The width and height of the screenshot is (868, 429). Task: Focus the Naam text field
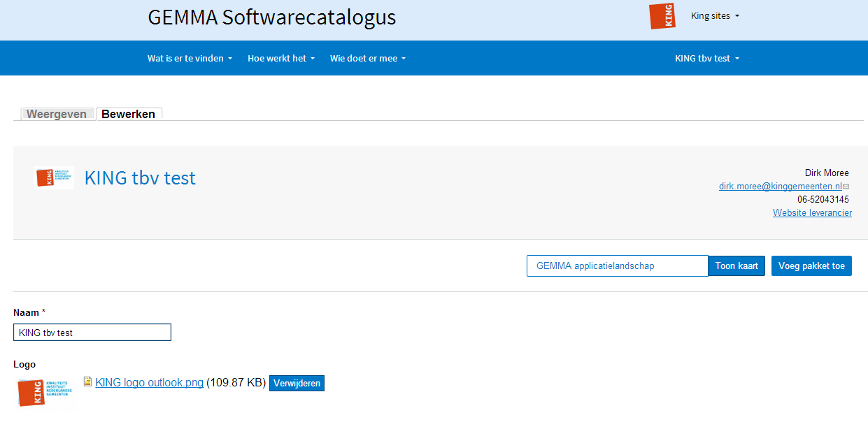coord(92,333)
